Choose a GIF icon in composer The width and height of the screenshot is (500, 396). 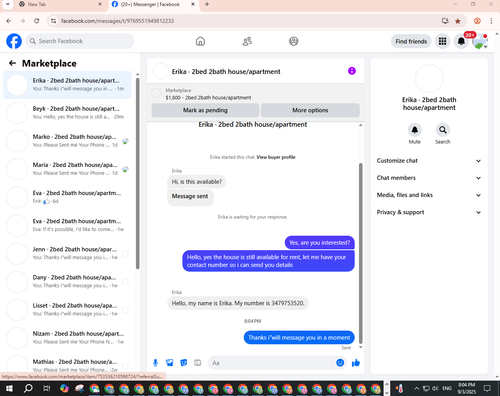tap(198, 363)
